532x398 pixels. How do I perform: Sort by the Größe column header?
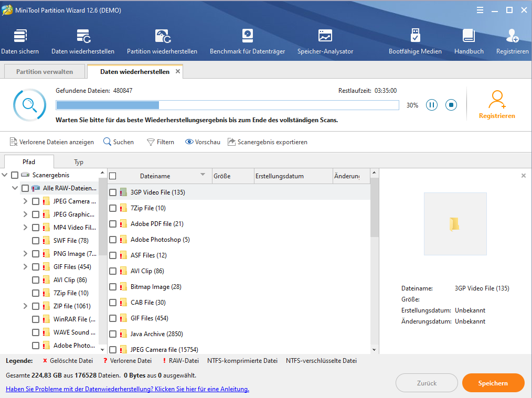[233, 176]
